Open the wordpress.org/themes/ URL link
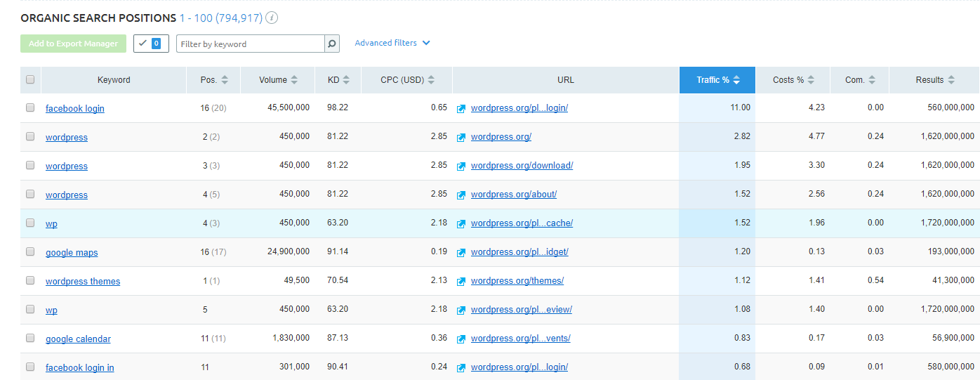This screenshot has width=980, height=380. click(517, 281)
